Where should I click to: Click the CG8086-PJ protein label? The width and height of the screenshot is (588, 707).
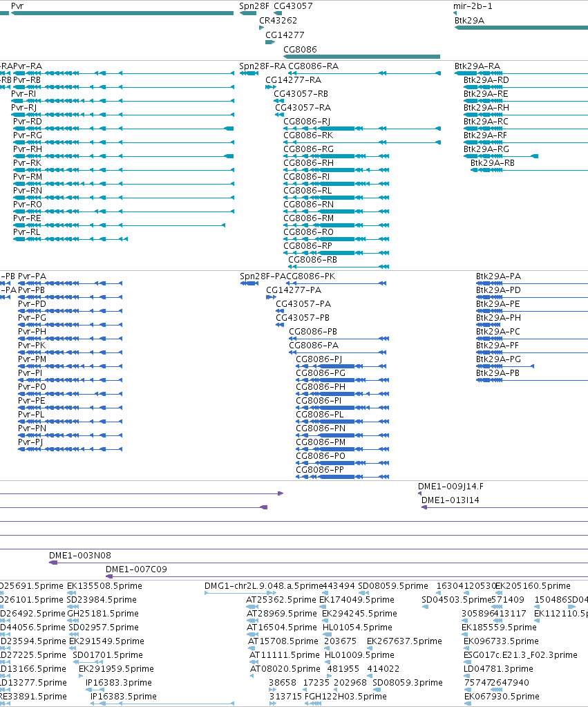[319, 359]
